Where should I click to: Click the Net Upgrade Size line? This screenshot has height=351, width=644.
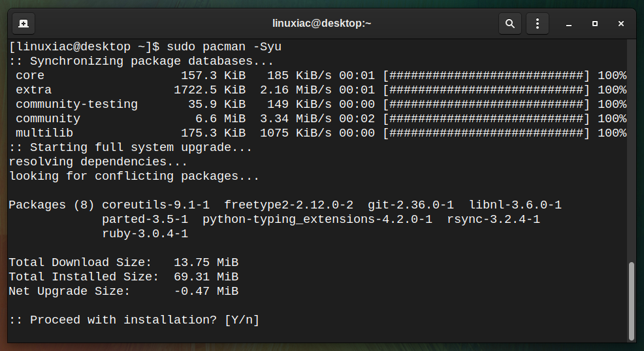[x=123, y=291]
